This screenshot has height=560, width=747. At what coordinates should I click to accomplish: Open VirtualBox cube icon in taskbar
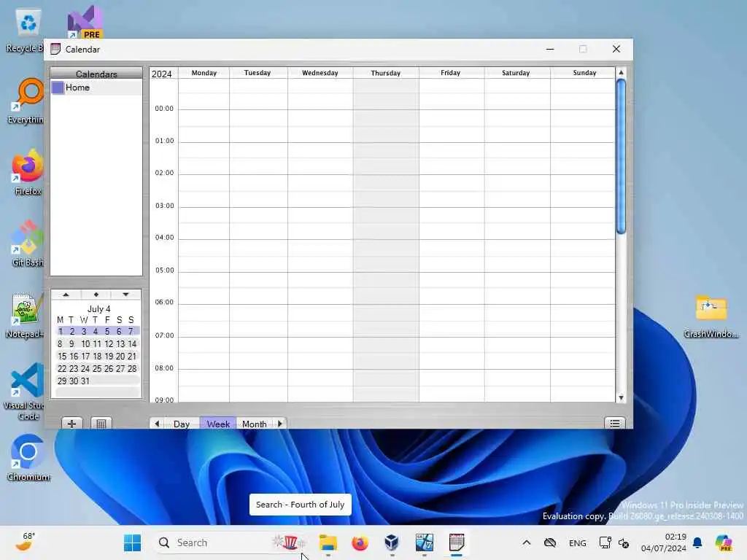click(392, 542)
